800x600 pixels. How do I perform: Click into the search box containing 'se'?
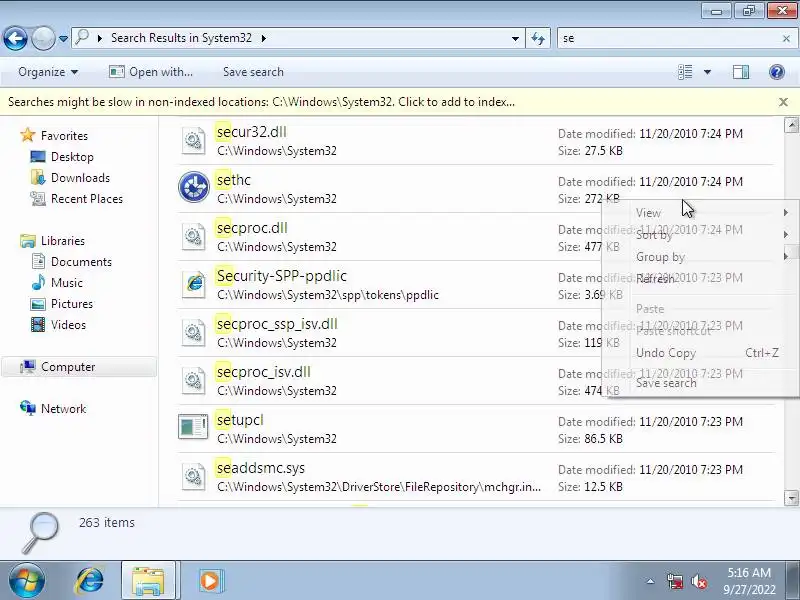click(x=668, y=38)
